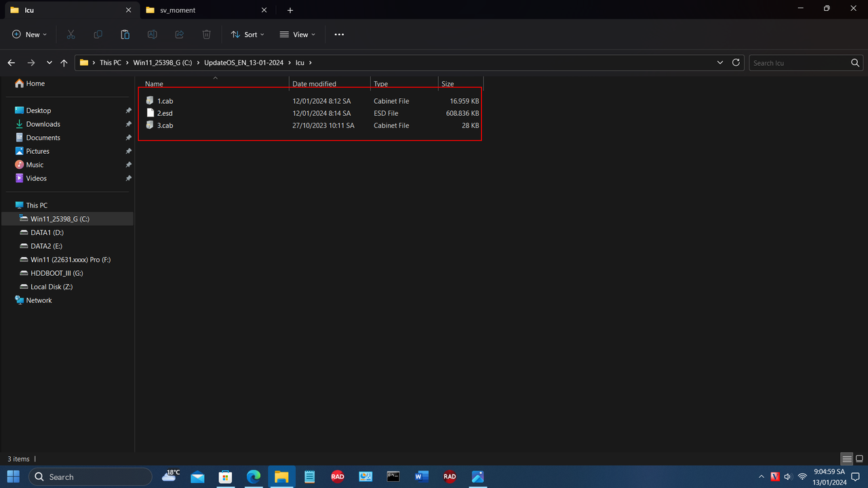Add a new File Explorer tab
Viewport: 868px width, 488px height.
pyautogui.click(x=290, y=10)
